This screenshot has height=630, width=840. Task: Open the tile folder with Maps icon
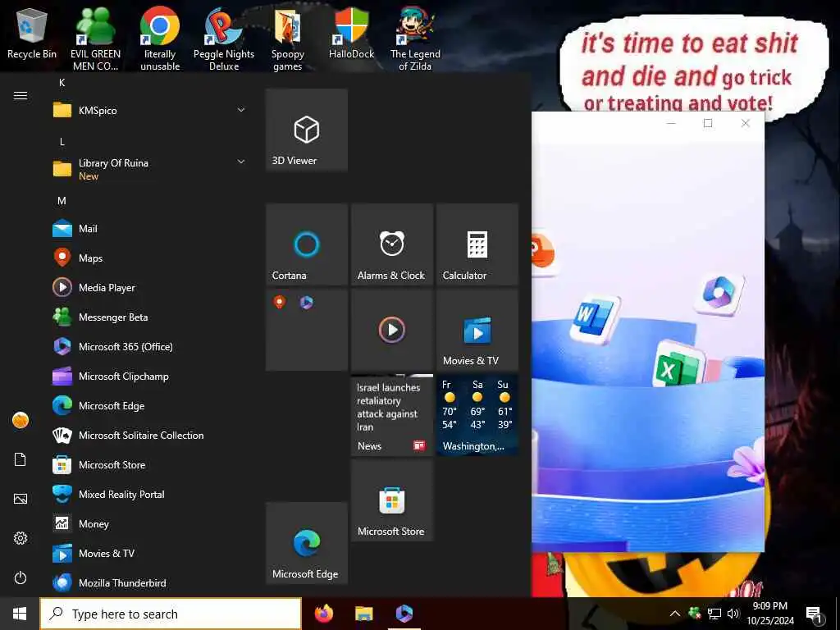tap(307, 330)
